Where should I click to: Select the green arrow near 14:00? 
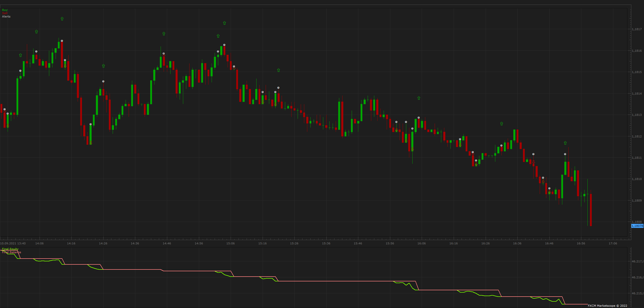pyautogui.click(x=21, y=55)
